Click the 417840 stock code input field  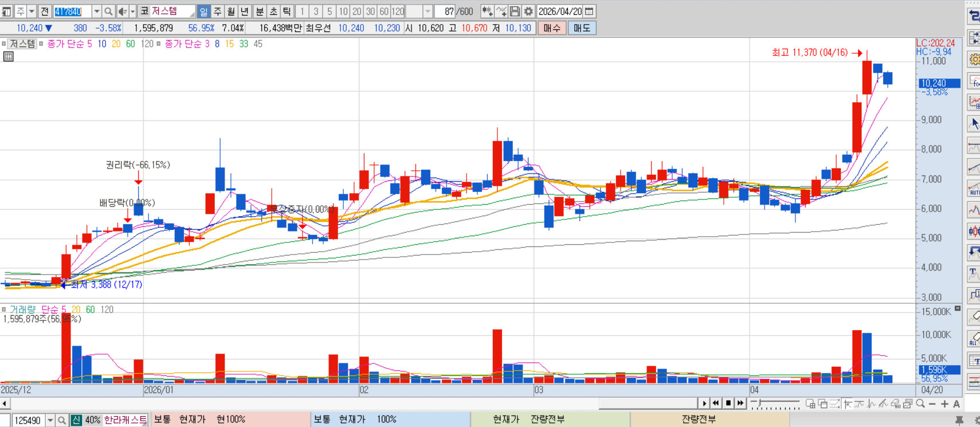click(x=72, y=11)
